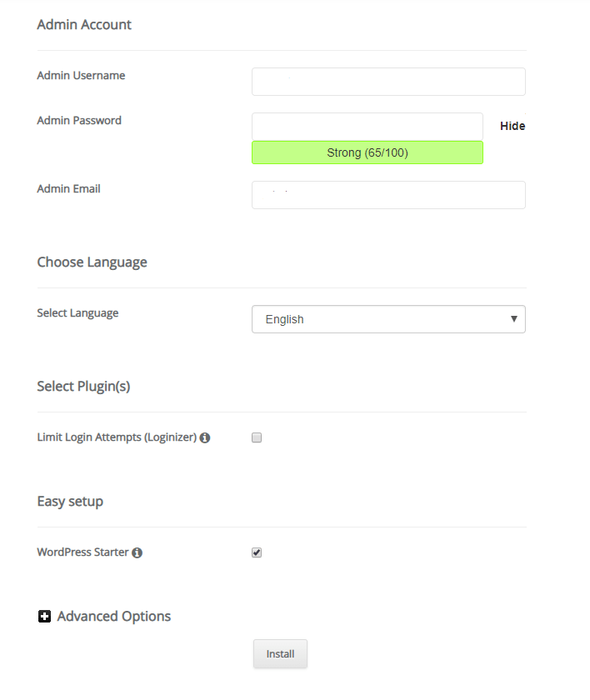Click the Loginizer info icon
Image resolution: width=590 pixels, height=700 pixels.
[205, 438]
